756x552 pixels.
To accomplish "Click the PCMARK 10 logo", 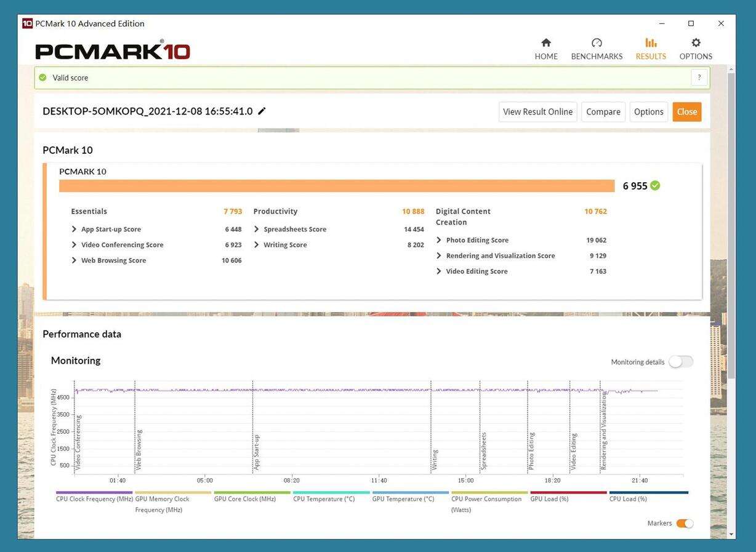I will tap(113, 50).
